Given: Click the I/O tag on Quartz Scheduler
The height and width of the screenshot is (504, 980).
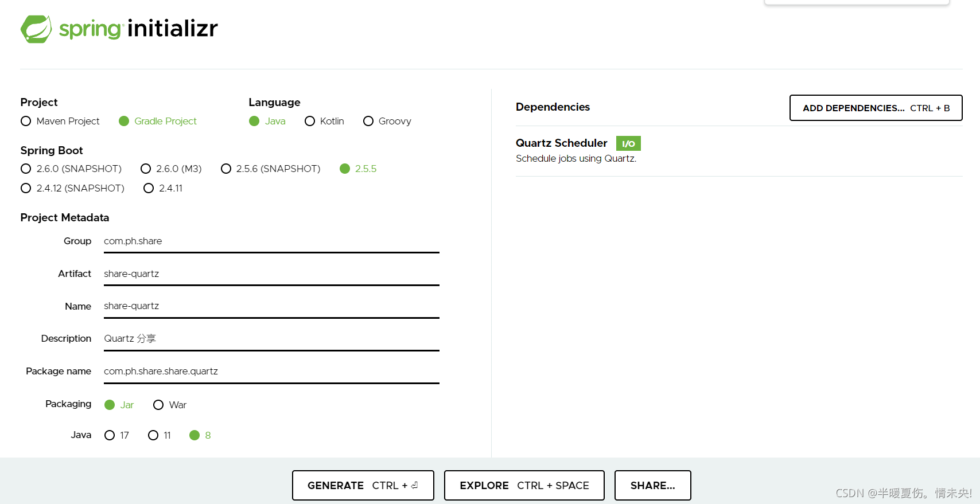Looking at the screenshot, I should pyautogui.click(x=628, y=143).
